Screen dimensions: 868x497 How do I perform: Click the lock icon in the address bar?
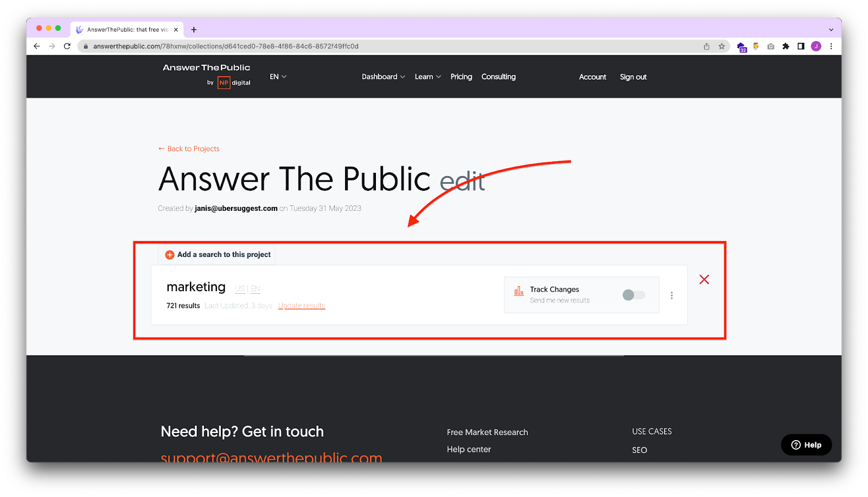coord(86,47)
